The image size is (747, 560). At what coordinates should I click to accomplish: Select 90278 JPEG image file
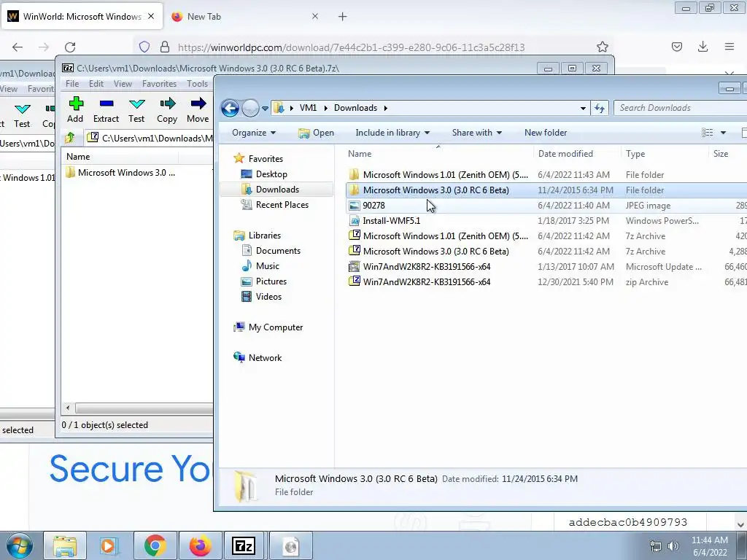point(546,205)
